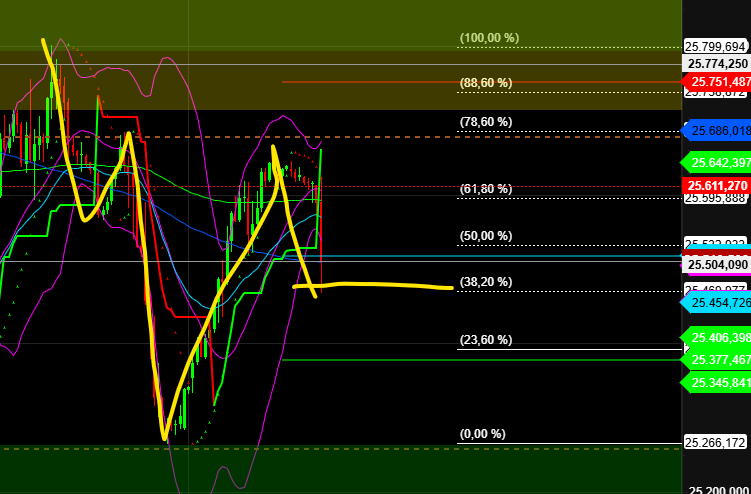
Task: Click the (100,00 %) Fibonacci level label
Action: tap(489, 38)
